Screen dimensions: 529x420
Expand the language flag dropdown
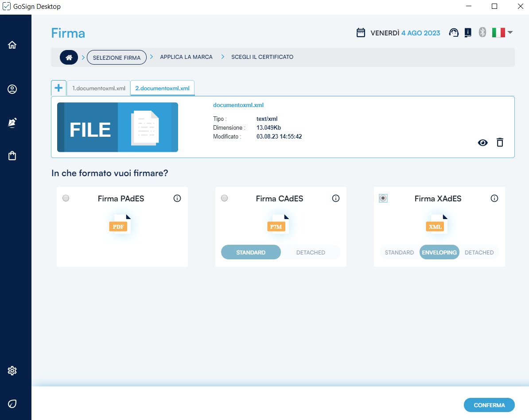502,33
